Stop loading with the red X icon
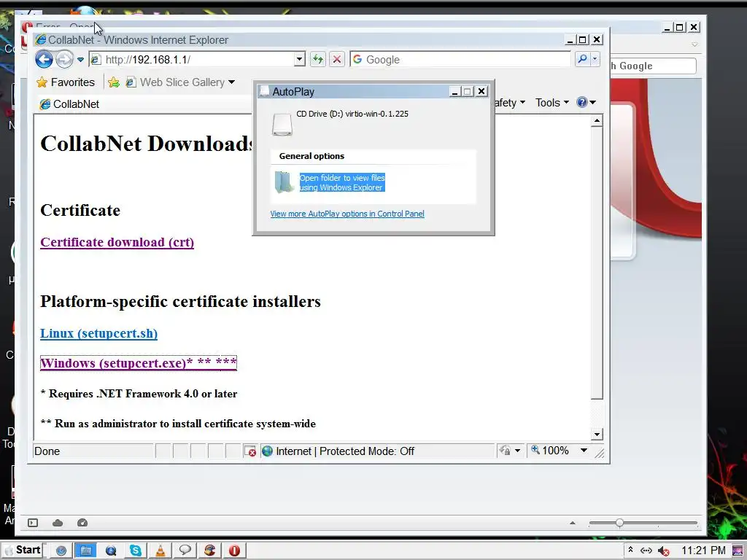Screen dimensions: 747x560 [337, 60]
